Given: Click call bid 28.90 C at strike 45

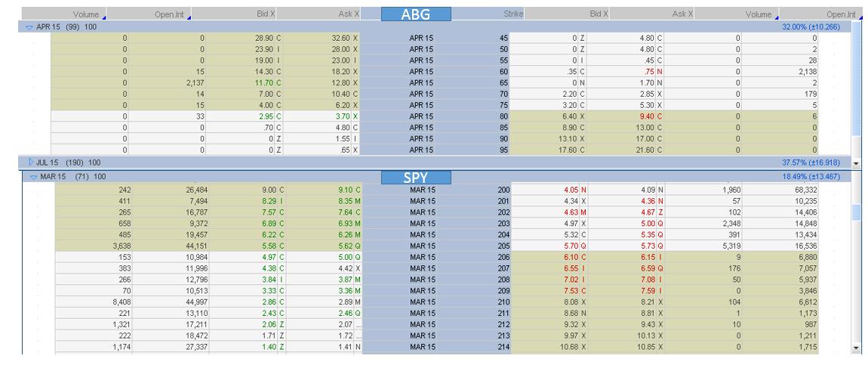Looking at the screenshot, I should coord(268,39).
